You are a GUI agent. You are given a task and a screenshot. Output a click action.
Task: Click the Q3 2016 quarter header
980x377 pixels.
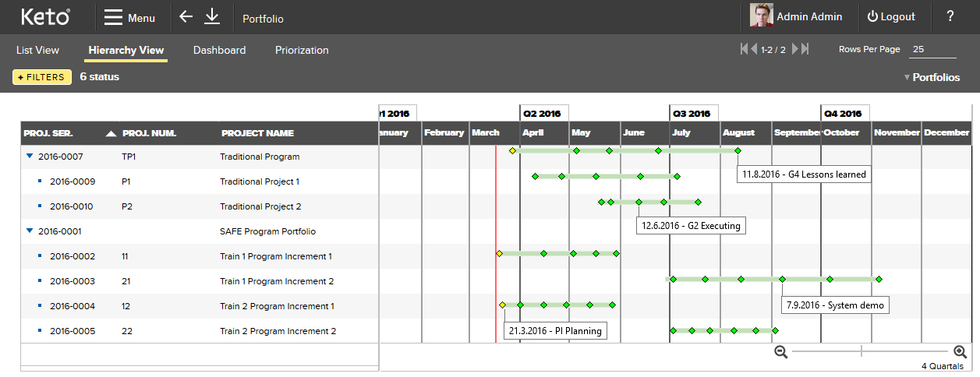(692, 113)
